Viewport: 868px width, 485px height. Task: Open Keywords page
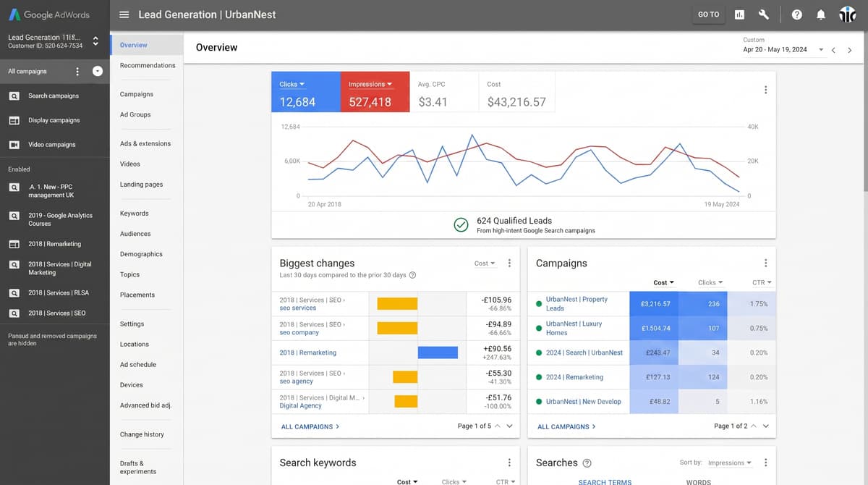[x=135, y=214]
